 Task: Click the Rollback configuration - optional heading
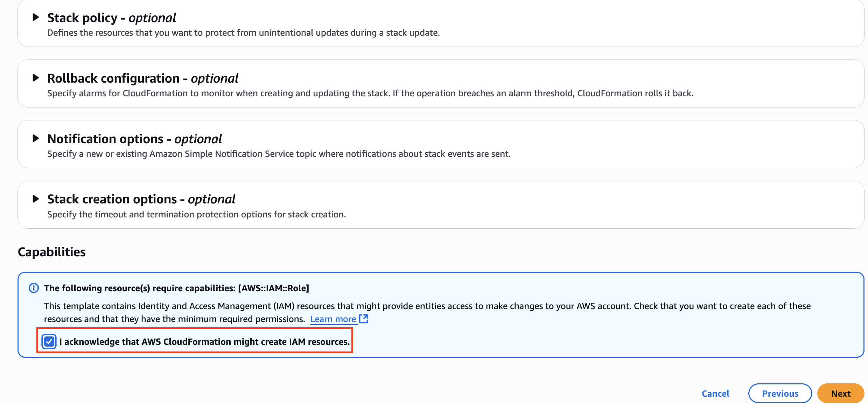tap(143, 78)
